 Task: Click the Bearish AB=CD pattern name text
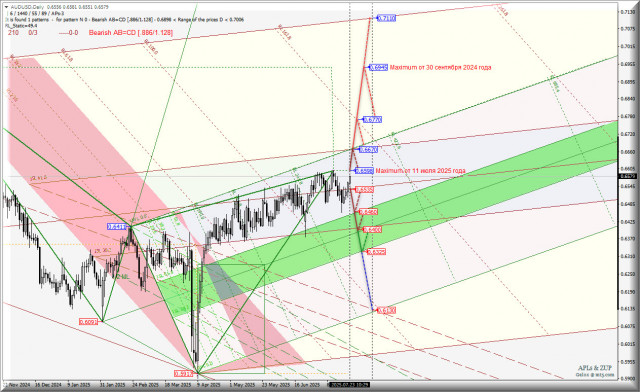click(x=131, y=33)
